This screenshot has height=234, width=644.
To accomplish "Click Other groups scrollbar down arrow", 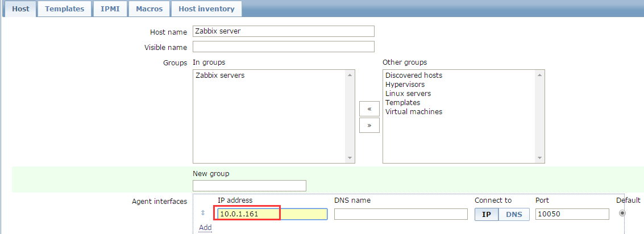I will 539,158.
